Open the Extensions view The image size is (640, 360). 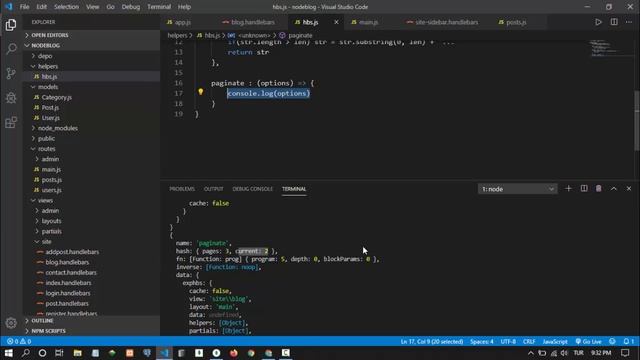pyautogui.click(x=11, y=122)
